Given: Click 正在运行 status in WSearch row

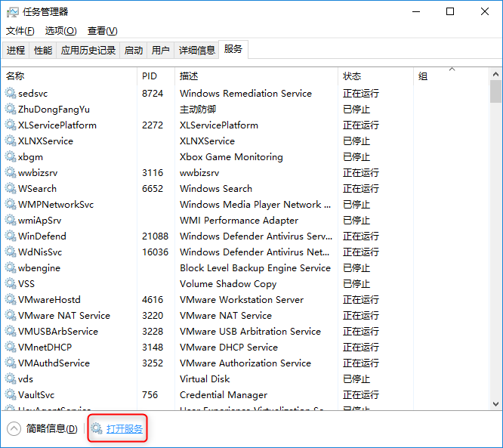Looking at the screenshot, I should 361,188.
